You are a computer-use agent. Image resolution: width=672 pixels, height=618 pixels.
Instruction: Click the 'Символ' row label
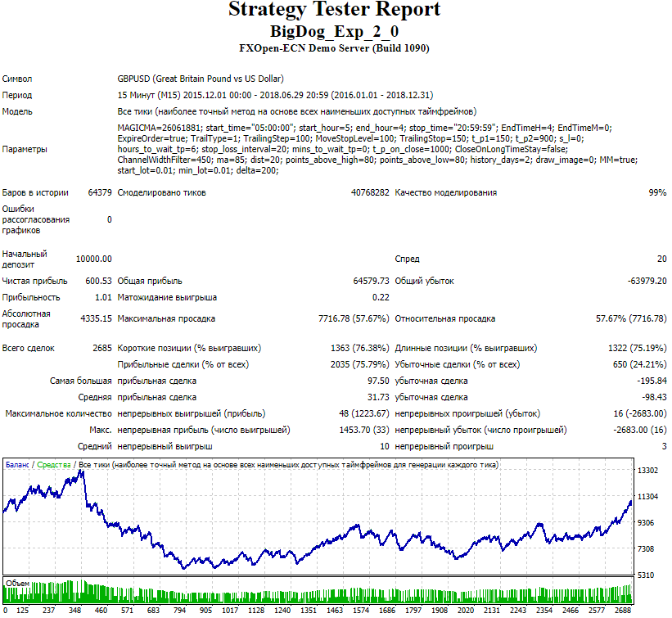pos(17,79)
